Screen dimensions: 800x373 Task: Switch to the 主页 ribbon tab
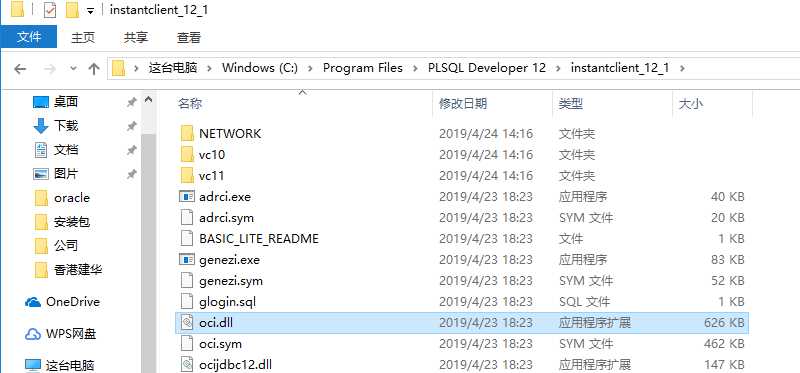pyautogui.click(x=83, y=38)
